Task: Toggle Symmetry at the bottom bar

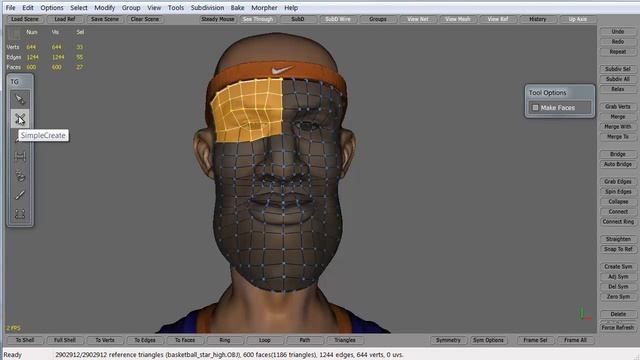Action: tap(448, 340)
